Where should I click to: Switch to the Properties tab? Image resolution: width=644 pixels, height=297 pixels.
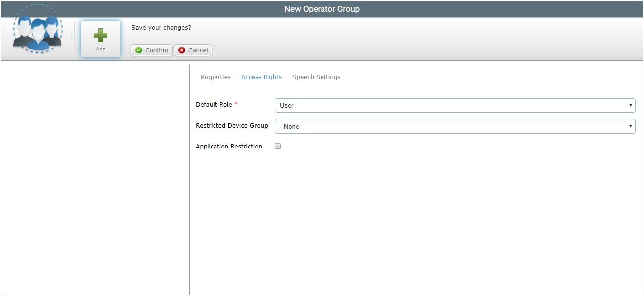(x=215, y=77)
